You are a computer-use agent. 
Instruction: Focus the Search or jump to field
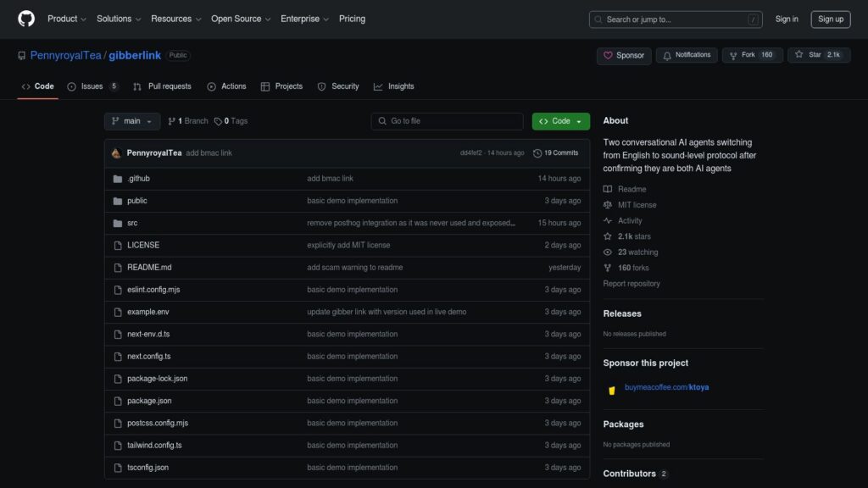click(676, 19)
